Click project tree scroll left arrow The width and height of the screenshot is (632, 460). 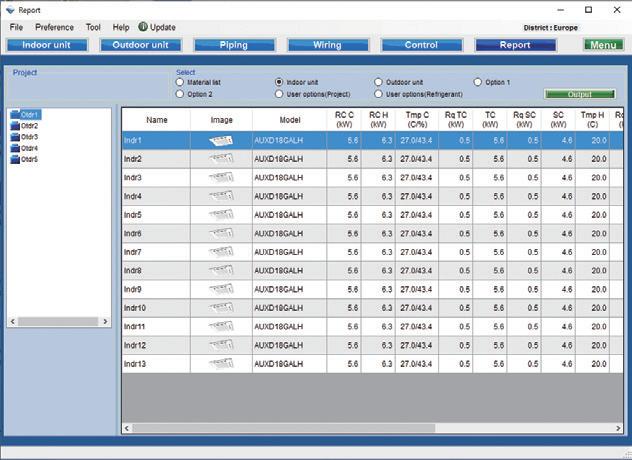(13, 321)
